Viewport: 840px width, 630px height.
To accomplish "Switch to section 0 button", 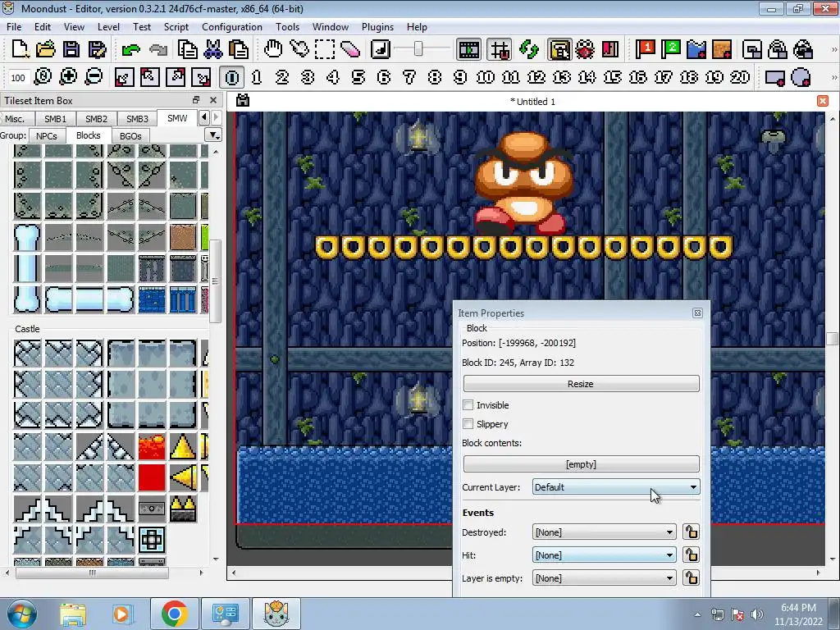I will (231, 77).
